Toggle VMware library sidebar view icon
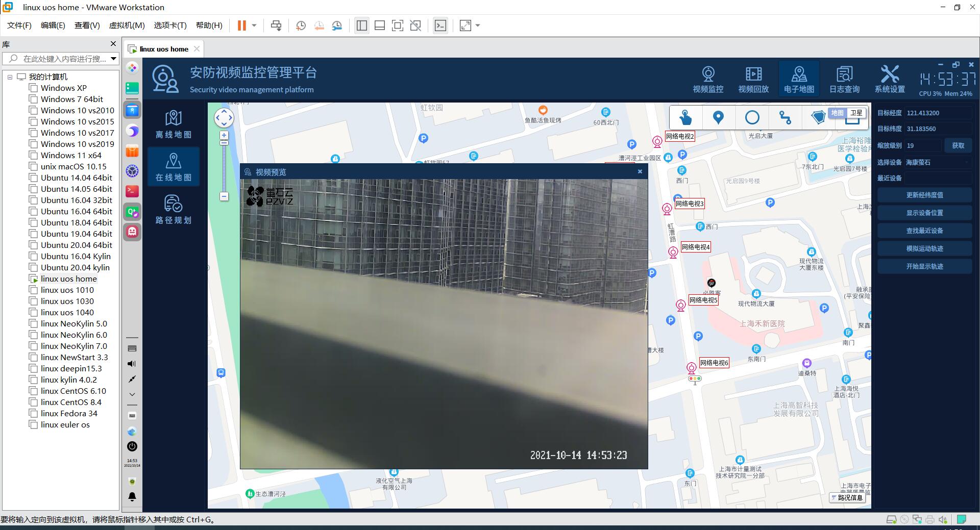Screen dimensions: 980x530 (x=362, y=26)
